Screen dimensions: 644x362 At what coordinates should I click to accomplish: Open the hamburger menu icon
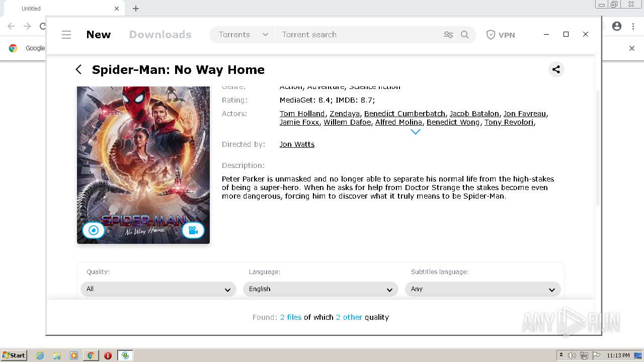click(x=66, y=35)
